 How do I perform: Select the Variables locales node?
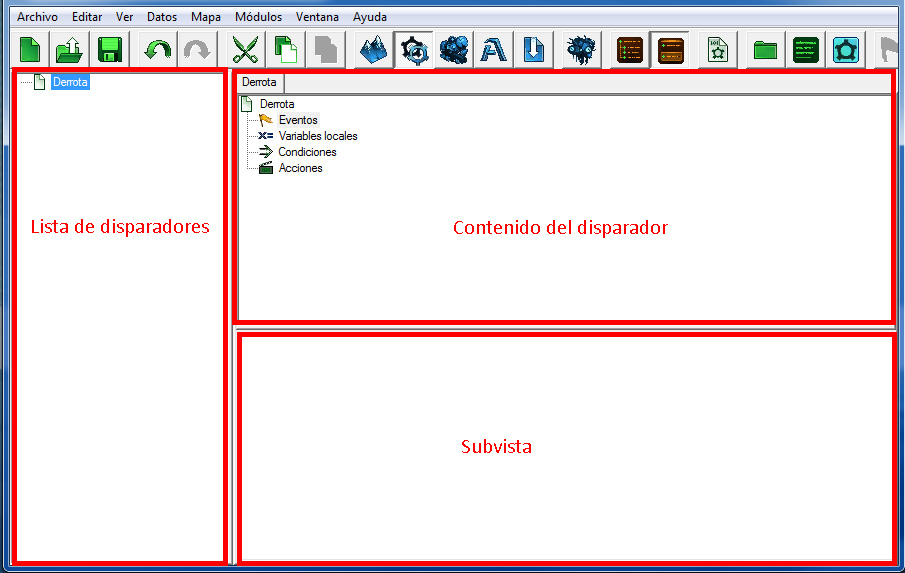pos(317,136)
